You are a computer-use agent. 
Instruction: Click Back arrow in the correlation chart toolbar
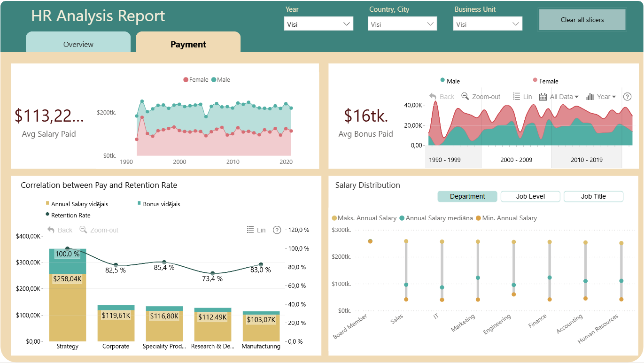tap(51, 230)
